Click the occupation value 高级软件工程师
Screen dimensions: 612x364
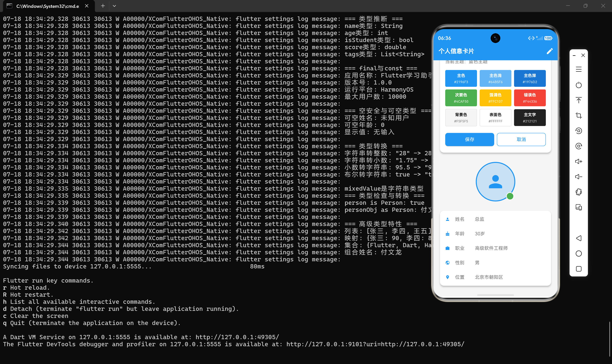491,248
